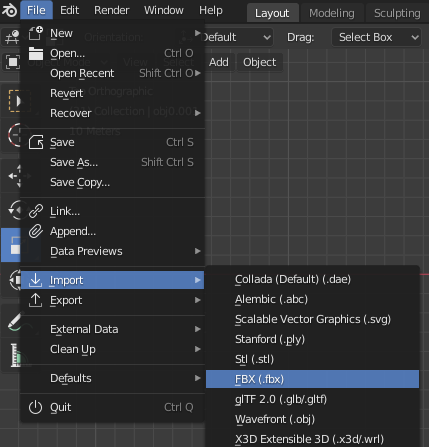Import Stl (.stl) file
429x447 pixels.
point(312,359)
